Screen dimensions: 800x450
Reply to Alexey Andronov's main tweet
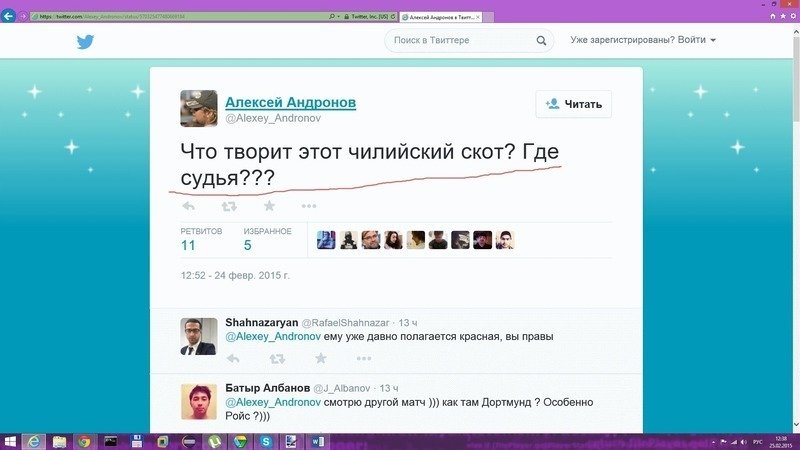188,206
